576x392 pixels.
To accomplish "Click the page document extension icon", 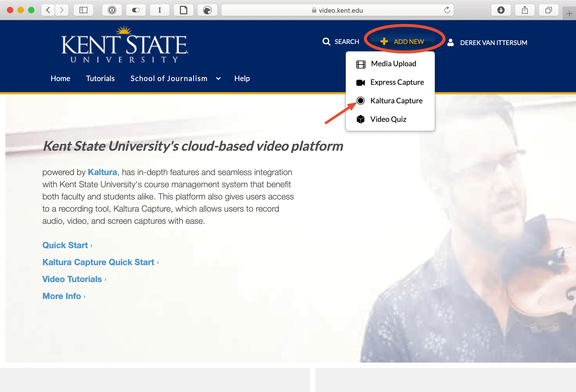I will click(x=184, y=10).
